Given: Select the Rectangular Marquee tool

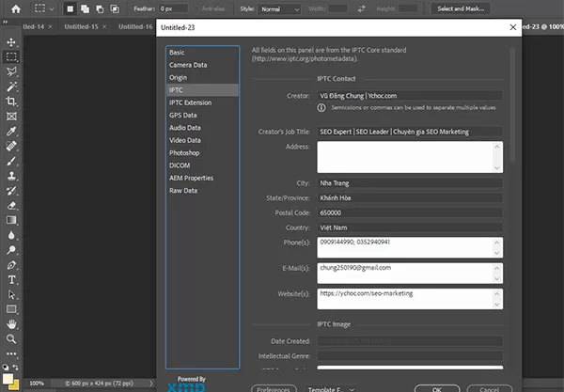Looking at the screenshot, I should point(11,56).
